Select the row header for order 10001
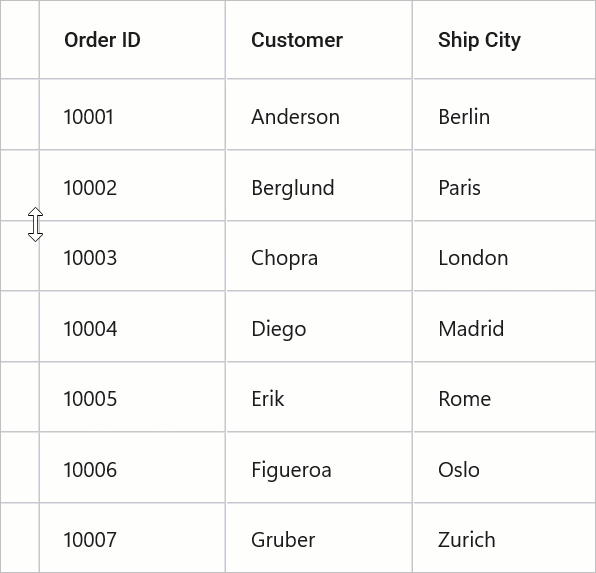The image size is (596, 573). 19,114
